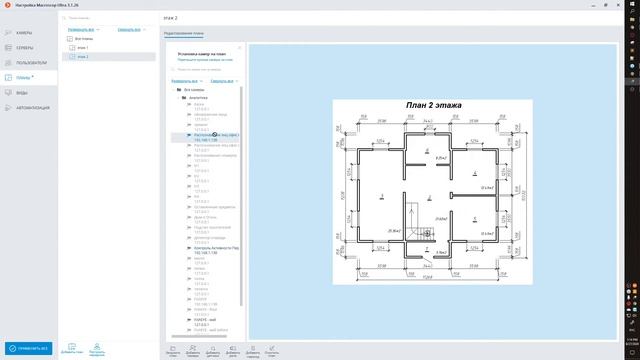Click camera icon of highlighted 192.168.1.138 row
Viewport: 640px width, 360px height.
pyautogui.click(x=189, y=135)
